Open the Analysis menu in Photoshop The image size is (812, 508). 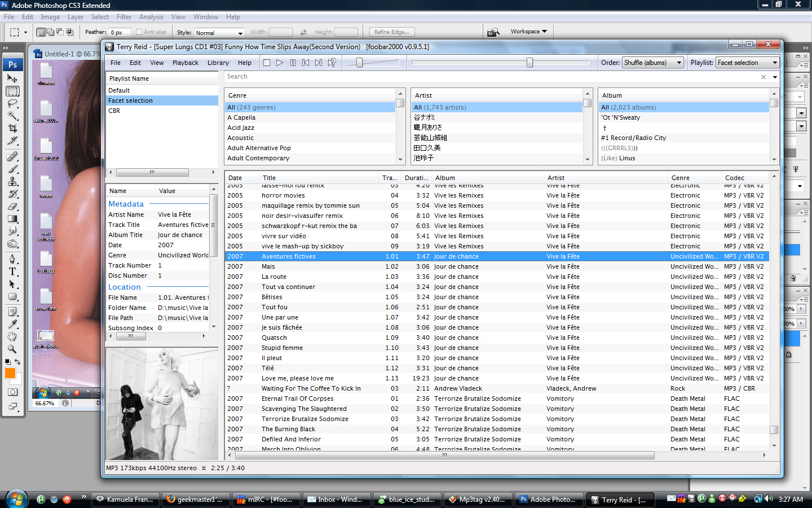tap(151, 17)
